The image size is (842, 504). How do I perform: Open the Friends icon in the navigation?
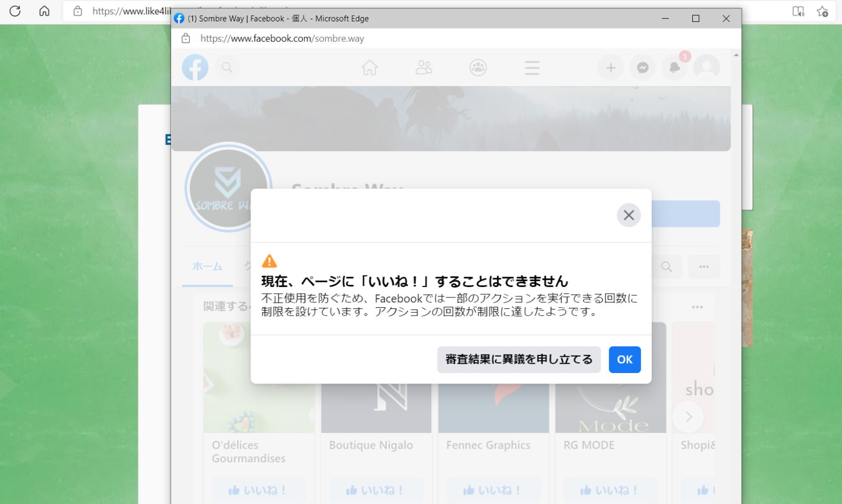pos(423,67)
